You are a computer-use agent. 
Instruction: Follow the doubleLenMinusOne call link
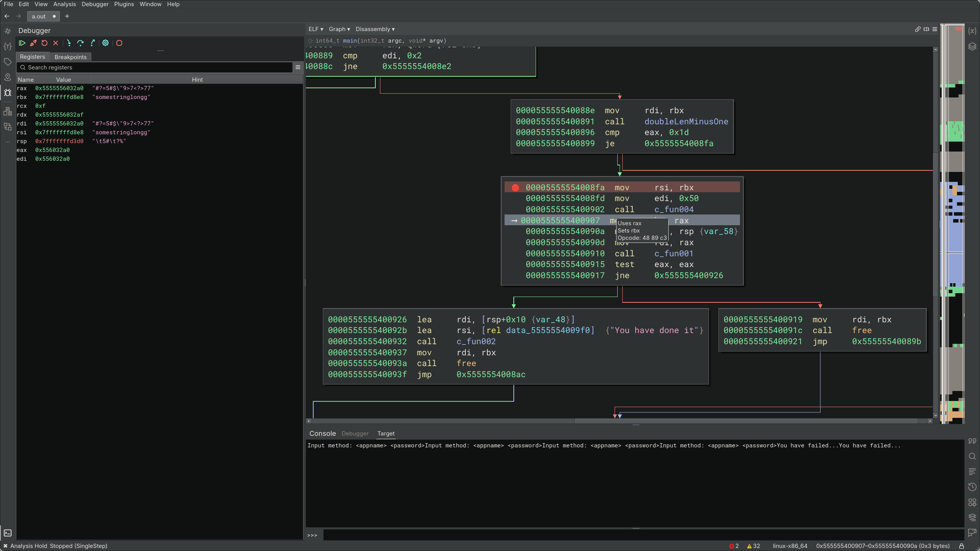pos(686,122)
